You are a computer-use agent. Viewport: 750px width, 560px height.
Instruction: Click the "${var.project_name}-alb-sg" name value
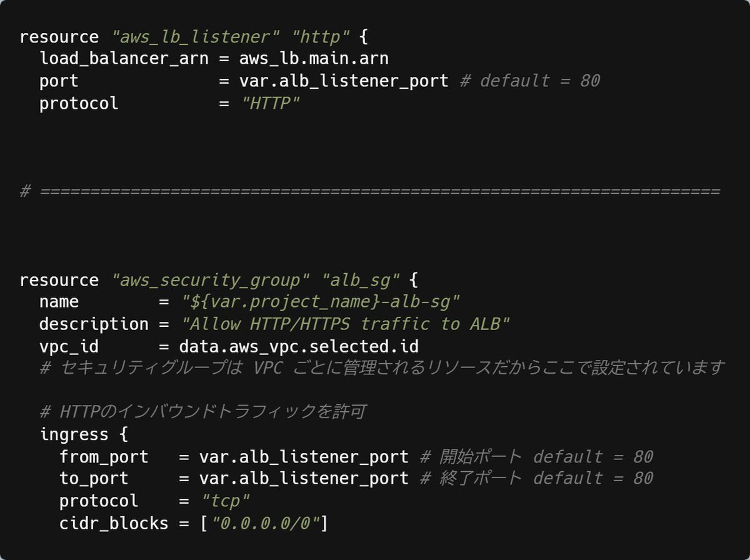click(x=321, y=302)
